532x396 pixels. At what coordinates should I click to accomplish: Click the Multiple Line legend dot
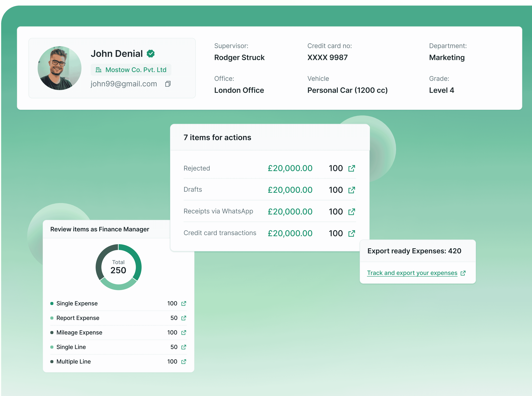click(52, 361)
